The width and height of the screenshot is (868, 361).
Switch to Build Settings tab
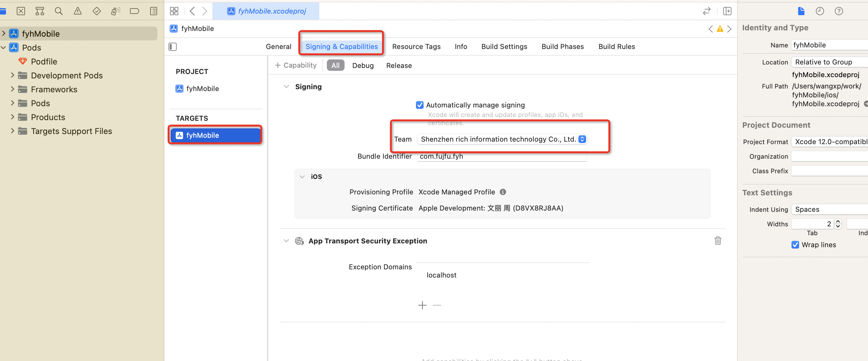pyautogui.click(x=504, y=46)
